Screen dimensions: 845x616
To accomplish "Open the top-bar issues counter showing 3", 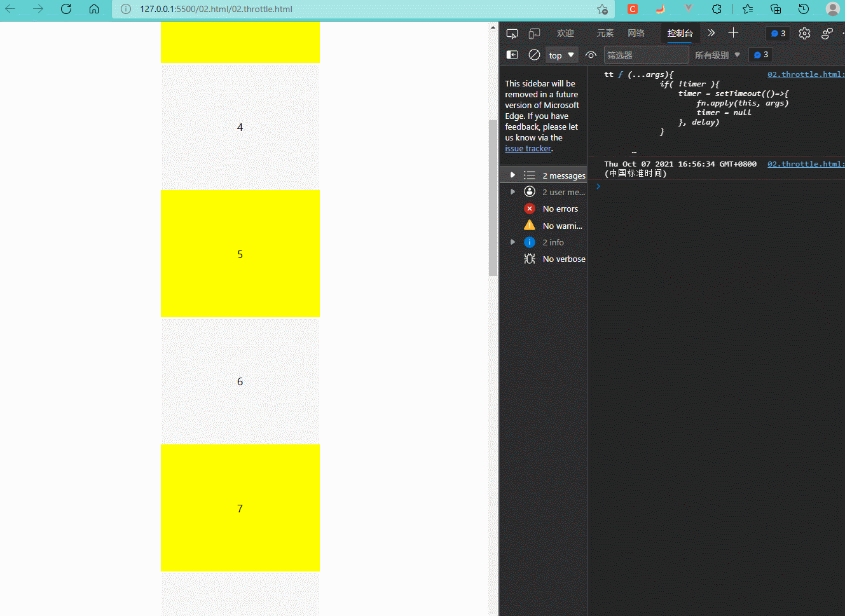I will [x=778, y=34].
